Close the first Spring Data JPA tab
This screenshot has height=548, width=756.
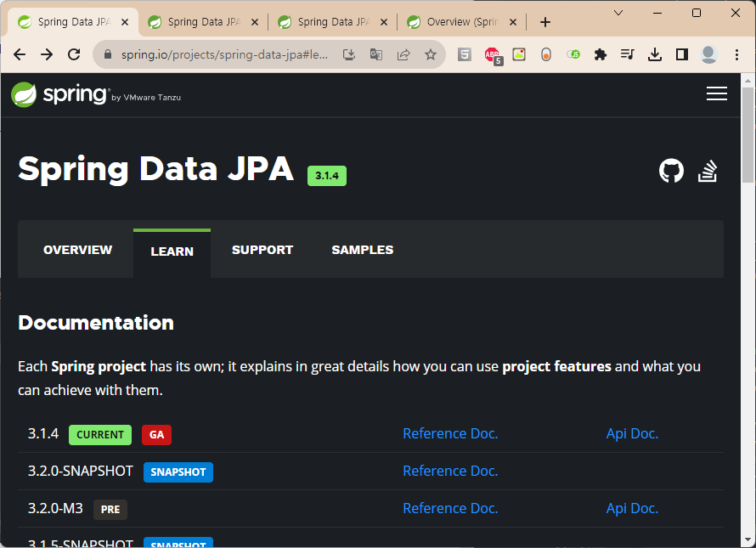125,22
